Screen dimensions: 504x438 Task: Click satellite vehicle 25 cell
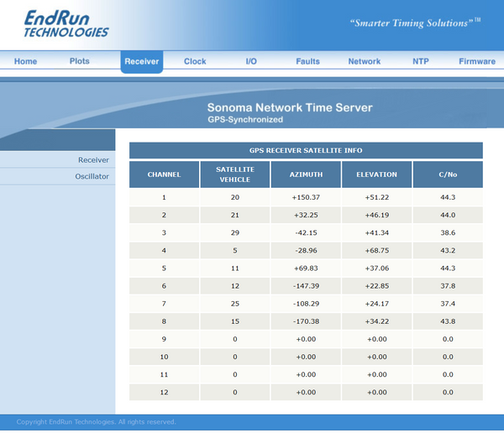[235, 304]
